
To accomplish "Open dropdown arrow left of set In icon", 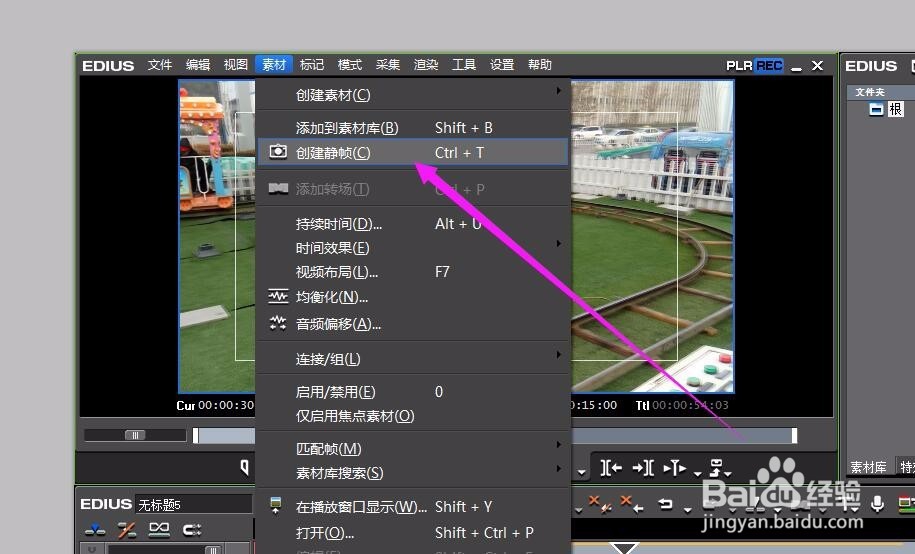I will pos(582,472).
